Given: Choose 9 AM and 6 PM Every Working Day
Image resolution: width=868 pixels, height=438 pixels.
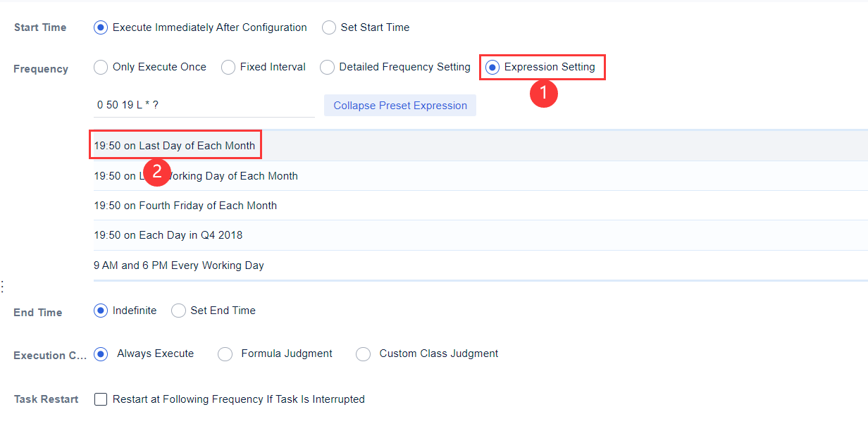Looking at the screenshot, I should coord(178,265).
